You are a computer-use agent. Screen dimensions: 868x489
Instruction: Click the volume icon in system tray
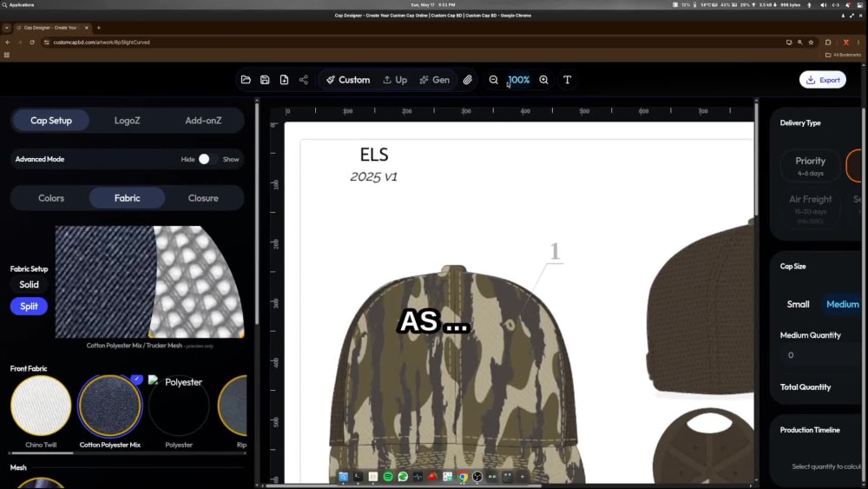pyautogui.click(x=823, y=4)
